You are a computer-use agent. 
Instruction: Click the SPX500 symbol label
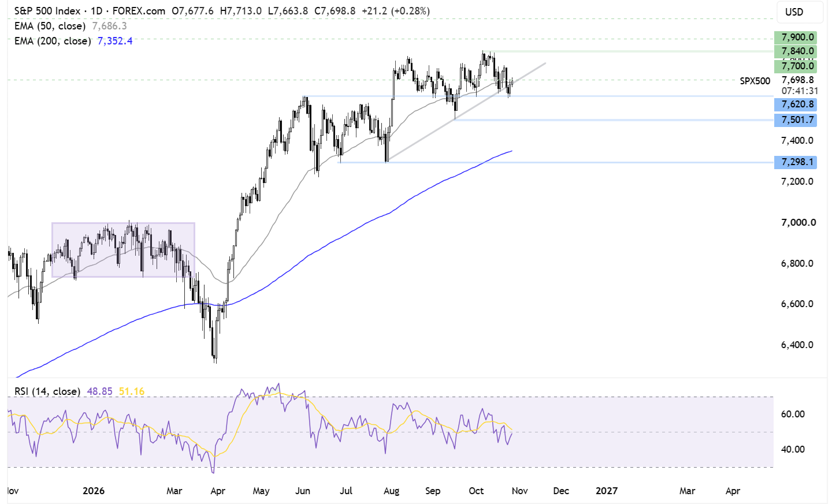(755, 81)
